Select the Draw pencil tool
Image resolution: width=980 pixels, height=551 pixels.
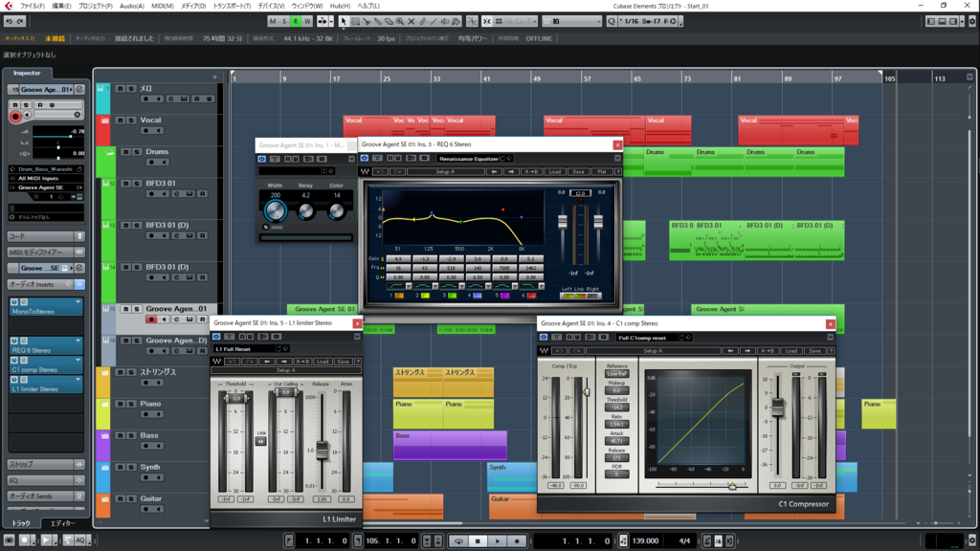[422, 21]
